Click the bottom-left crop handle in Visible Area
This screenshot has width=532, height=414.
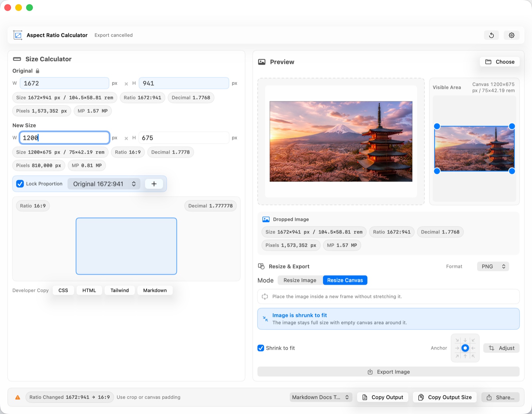click(437, 171)
